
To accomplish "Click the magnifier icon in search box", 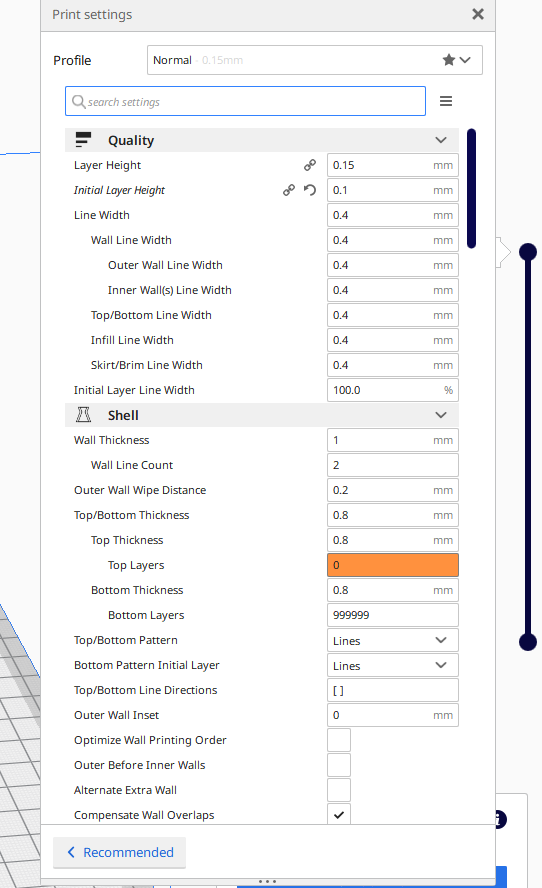I will click(78, 101).
